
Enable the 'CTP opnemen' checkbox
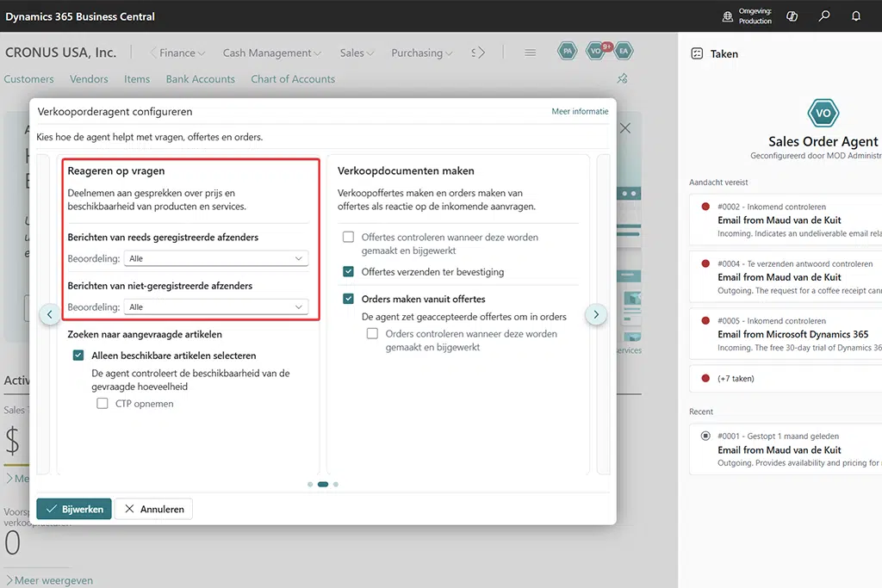(102, 403)
